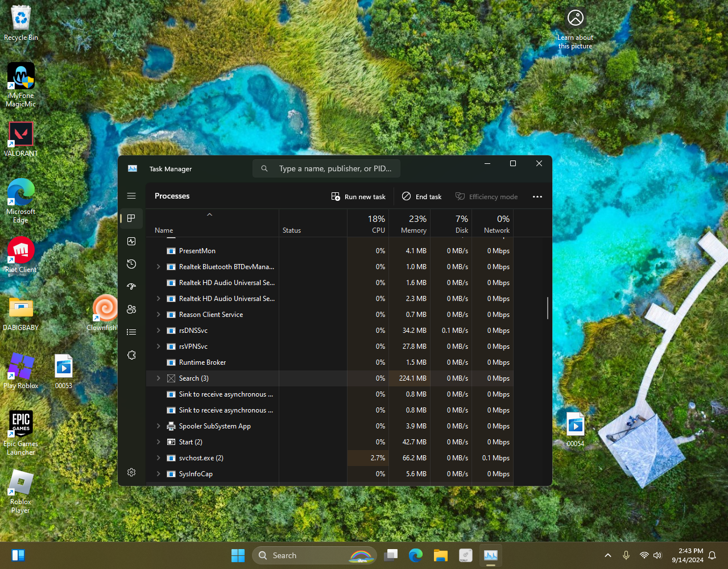Screen dimensions: 728x569
Task: Select the DABIGBABY folder on desktop
Action: point(21,314)
